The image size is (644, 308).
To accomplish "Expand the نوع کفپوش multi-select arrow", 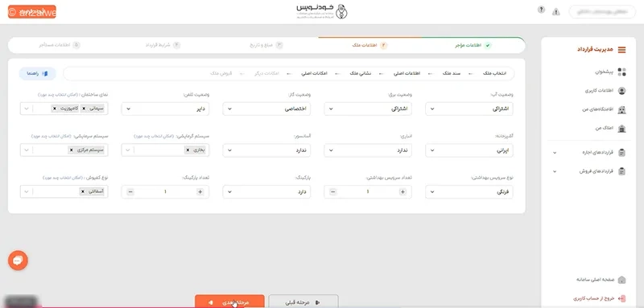I will [27, 191].
